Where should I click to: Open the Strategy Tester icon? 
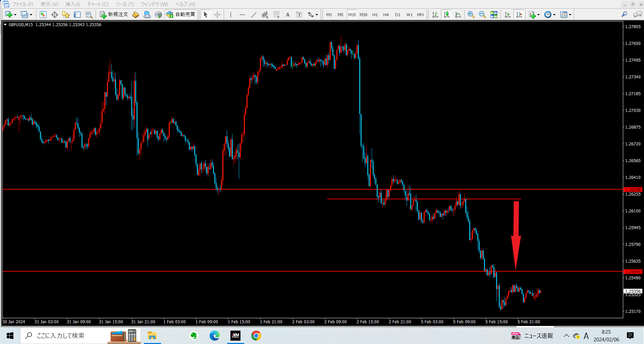click(x=89, y=14)
